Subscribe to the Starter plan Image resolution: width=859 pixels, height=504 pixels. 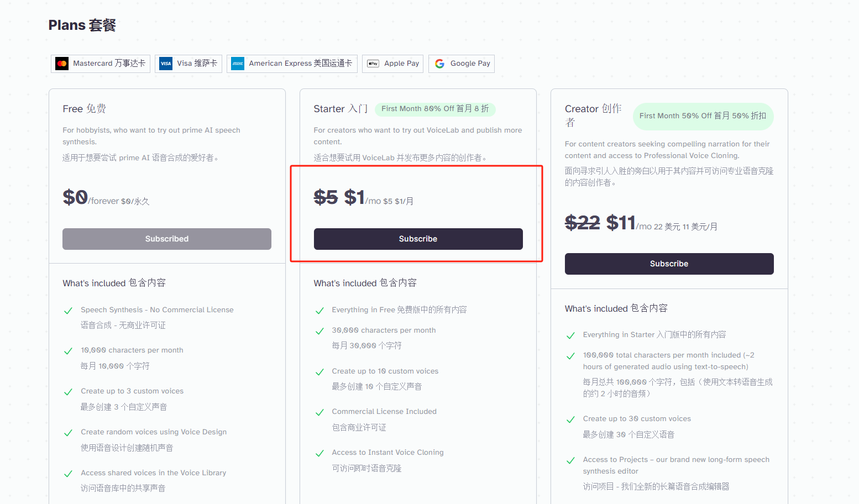(x=418, y=239)
